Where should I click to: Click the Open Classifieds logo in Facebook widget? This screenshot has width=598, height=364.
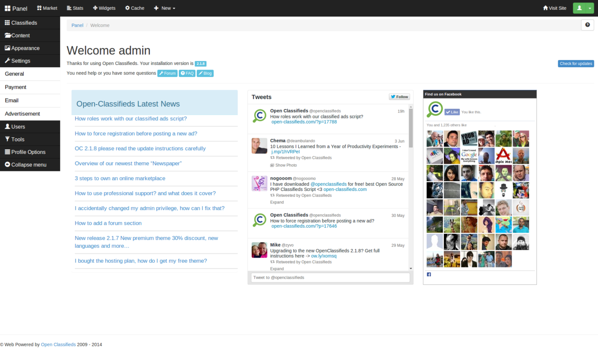[x=434, y=110]
